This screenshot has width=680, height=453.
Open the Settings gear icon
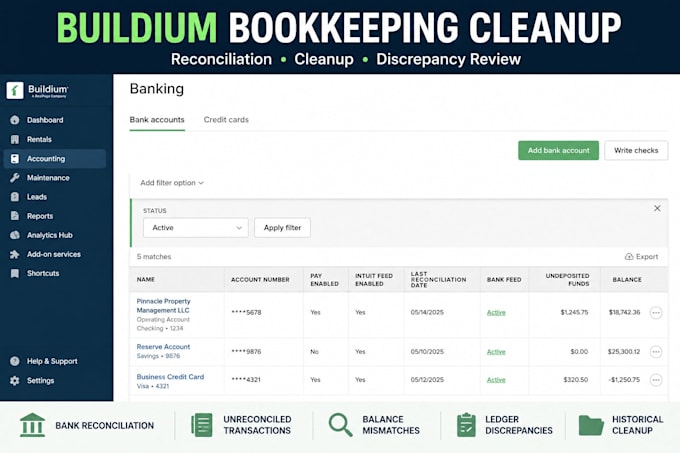pyautogui.click(x=15, y=381)
